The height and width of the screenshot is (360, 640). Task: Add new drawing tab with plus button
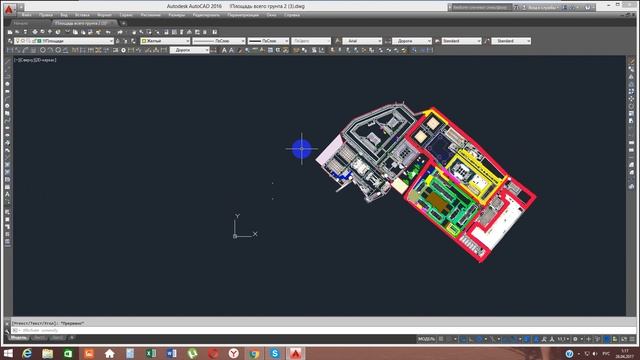click(124, 23)
